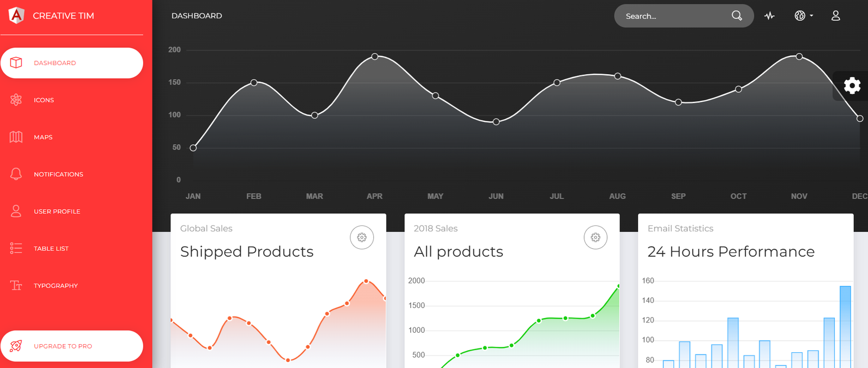Open the Creative Tim brand link
868x368 pixels.
click(63, 16)
